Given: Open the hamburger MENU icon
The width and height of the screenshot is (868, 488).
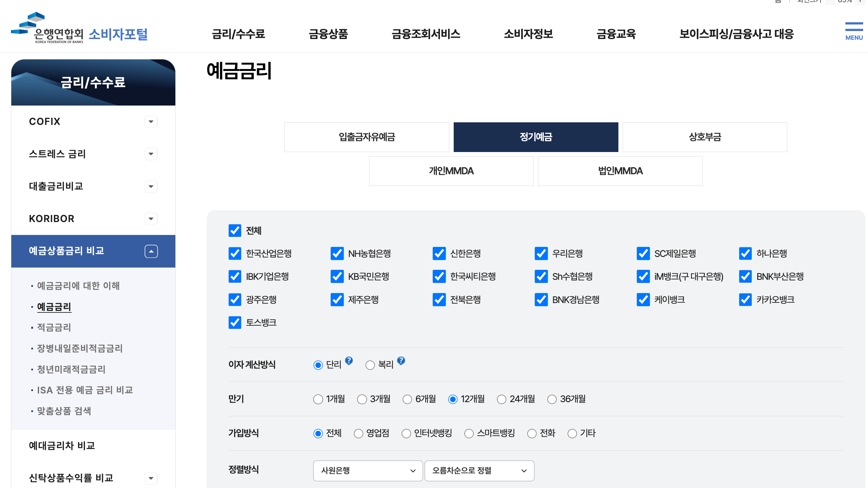Looking at the screenshot, I should coord(853,31).
